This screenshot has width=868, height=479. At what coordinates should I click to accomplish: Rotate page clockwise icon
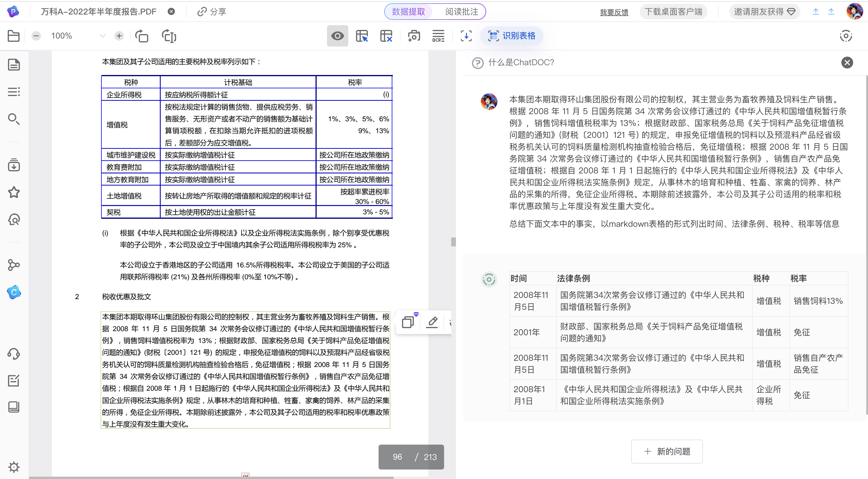tap(169, 36)
